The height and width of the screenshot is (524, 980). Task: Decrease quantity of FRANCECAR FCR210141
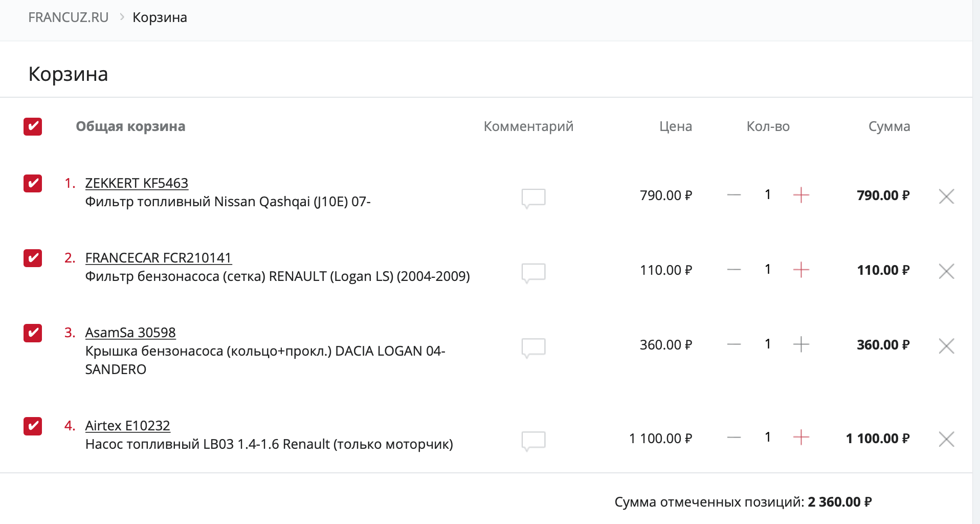pyautogui.click(x=734, y=270)
